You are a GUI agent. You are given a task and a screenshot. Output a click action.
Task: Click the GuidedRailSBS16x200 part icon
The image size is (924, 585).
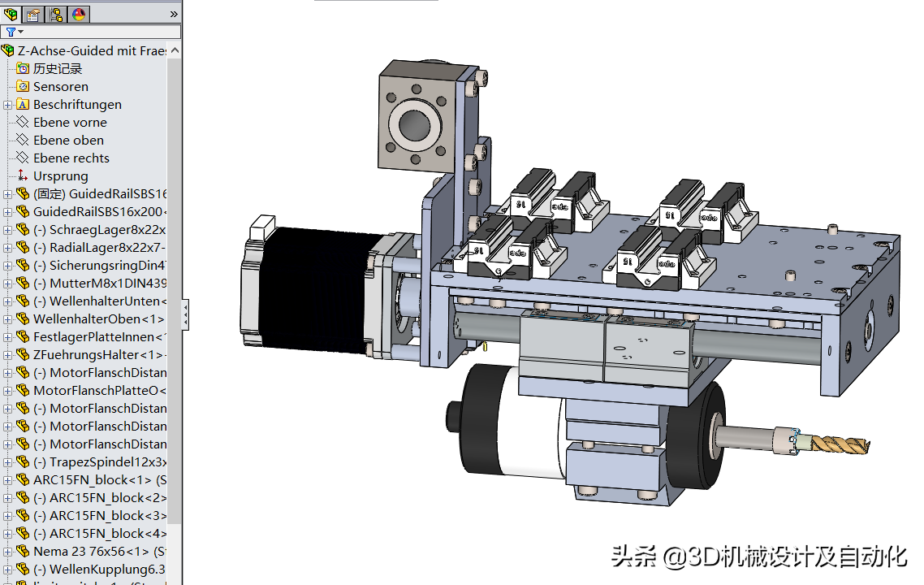click(x=23, y=212)
